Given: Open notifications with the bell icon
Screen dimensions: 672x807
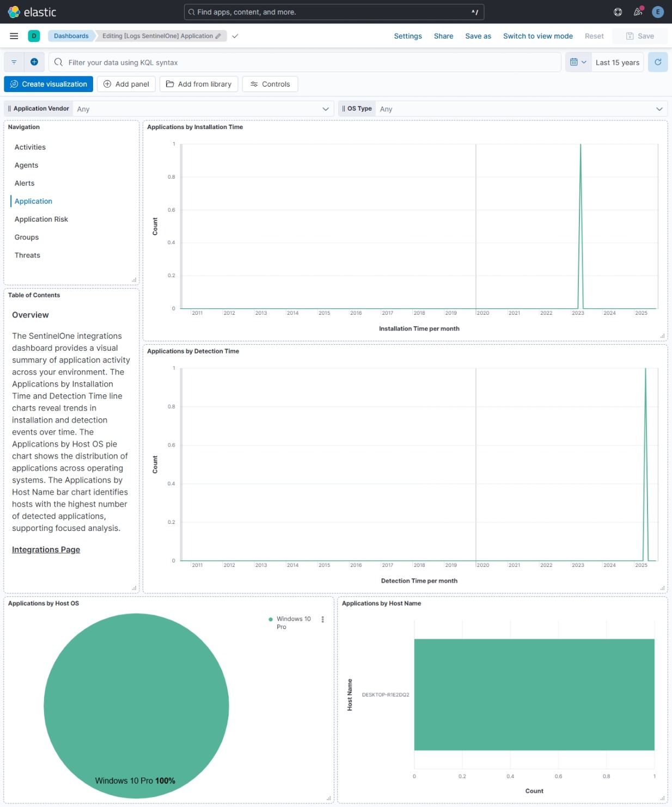Looking at the screenshot, I should (638, 12).
